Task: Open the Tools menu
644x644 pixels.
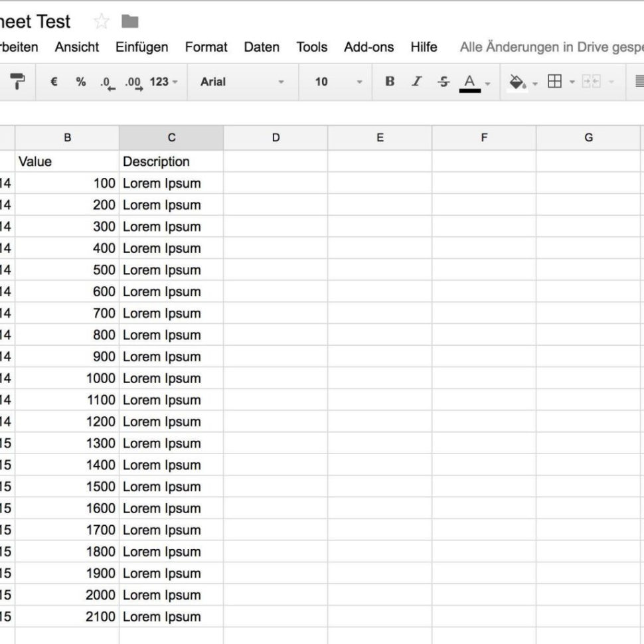Action: click(312, 47)
